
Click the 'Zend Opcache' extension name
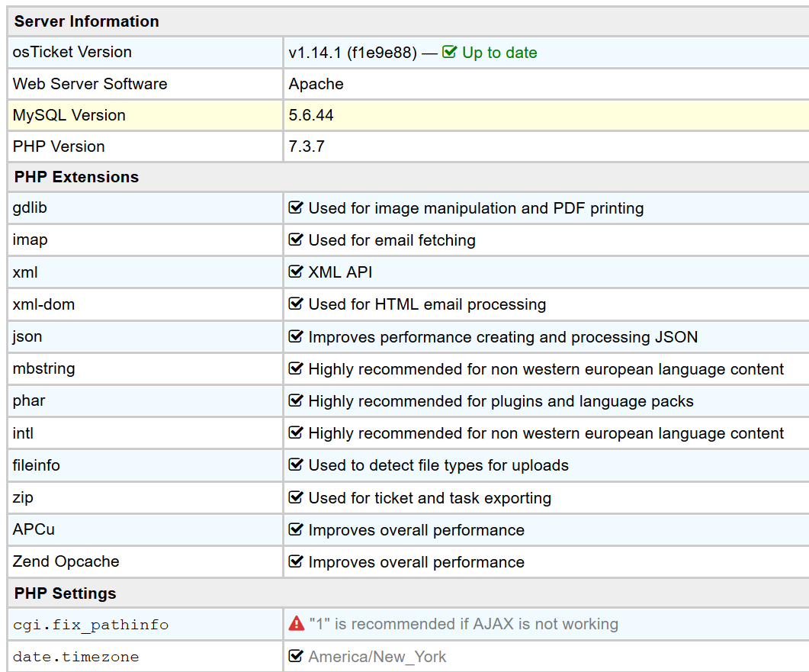[66, 561]
